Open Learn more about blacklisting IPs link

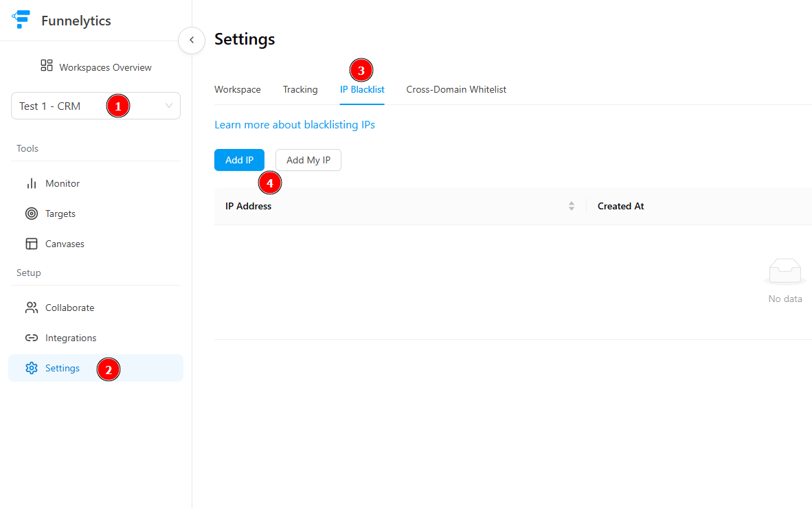295,125
